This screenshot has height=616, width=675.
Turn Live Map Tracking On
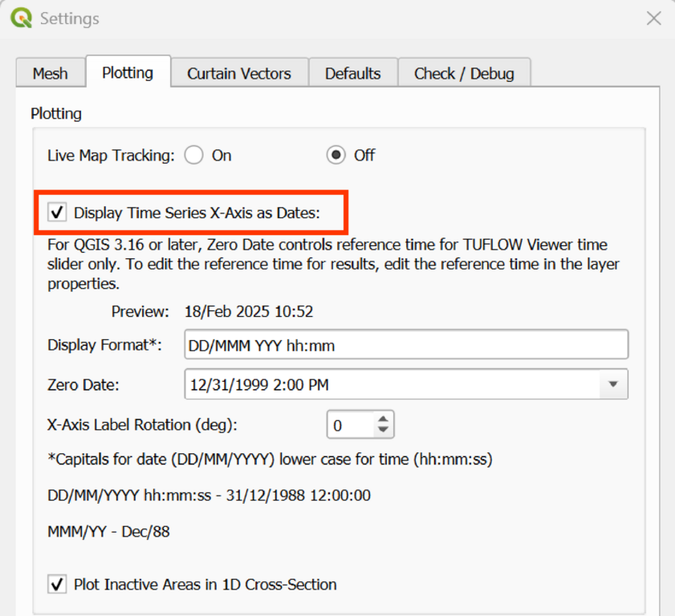[194, 156]
